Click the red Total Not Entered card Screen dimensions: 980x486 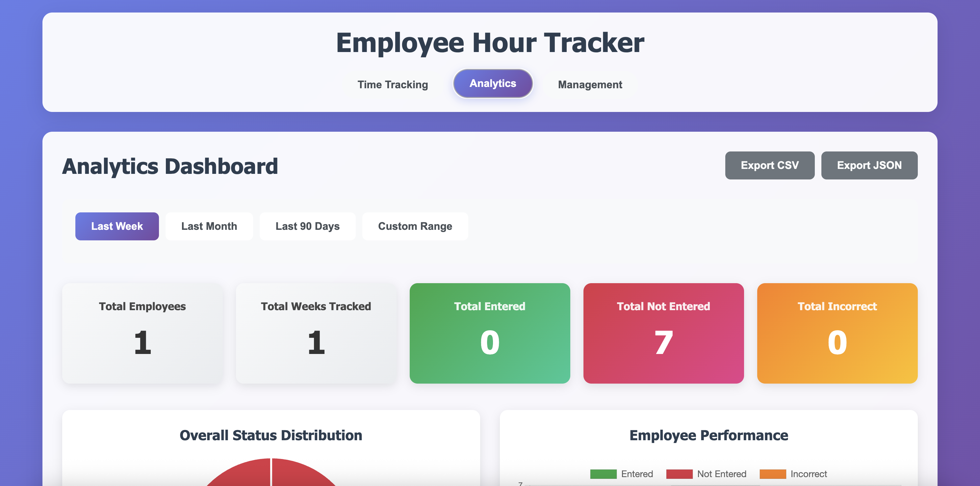point(663,333)
